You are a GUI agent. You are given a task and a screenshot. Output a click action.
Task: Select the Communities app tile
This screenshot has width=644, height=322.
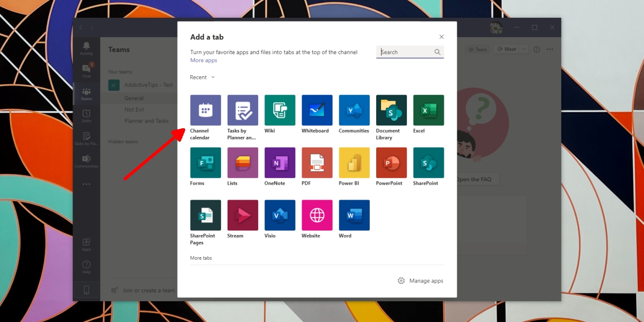point(354,111)
